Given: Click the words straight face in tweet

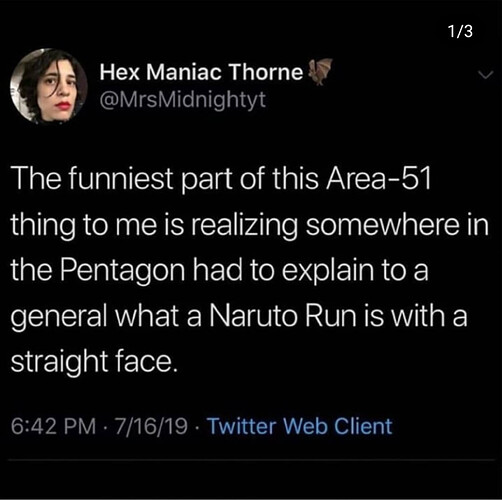Looking at the screenshot, I should coord(92,363).
